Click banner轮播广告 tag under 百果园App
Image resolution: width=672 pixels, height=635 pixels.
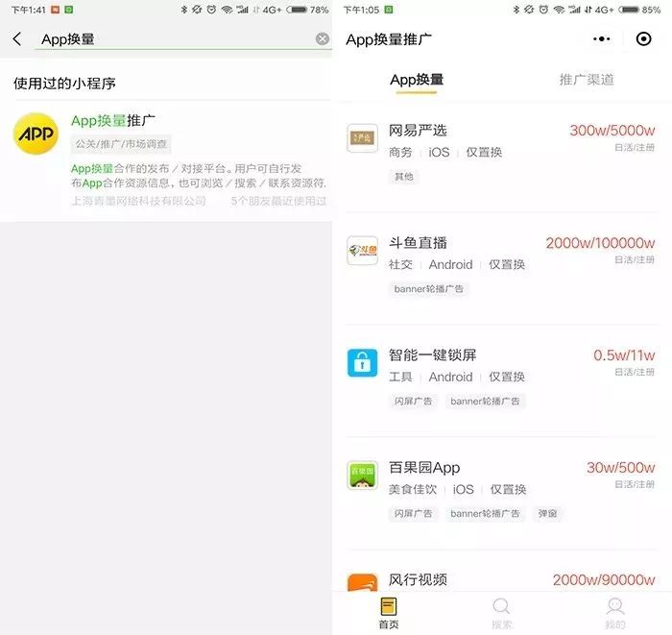(x=485, y=514)
